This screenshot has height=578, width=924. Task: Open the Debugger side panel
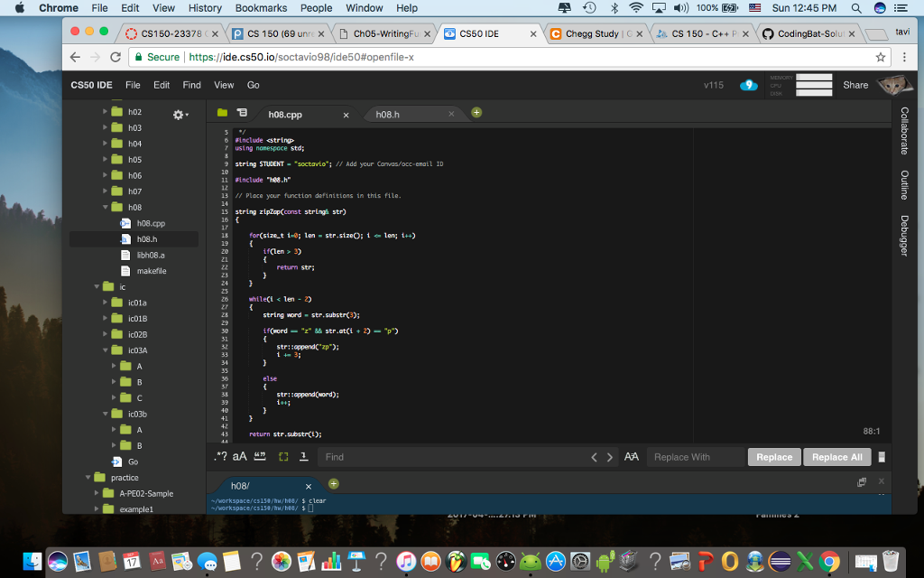click(904, 236)
